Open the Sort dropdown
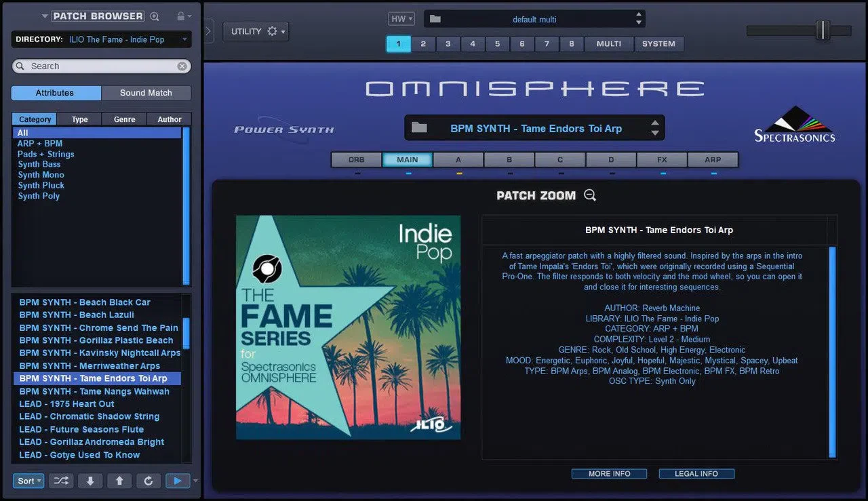The image size is (868, 501). [28, 481]
